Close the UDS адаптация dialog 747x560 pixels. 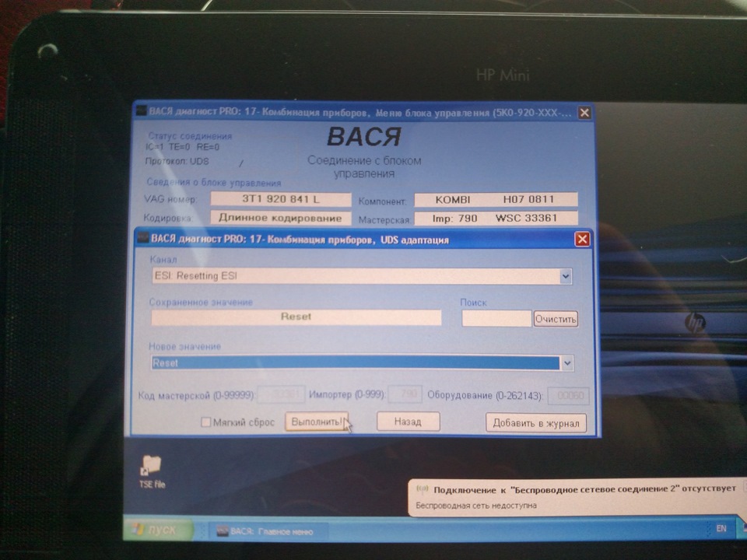(x=582, y=239)
